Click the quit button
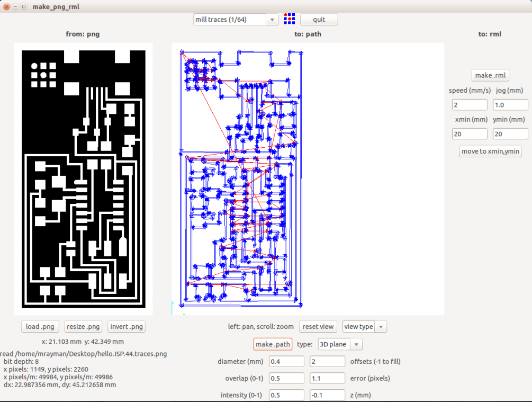Image resolution: width=532 pixels, height=402 pixels. point(319,20)
